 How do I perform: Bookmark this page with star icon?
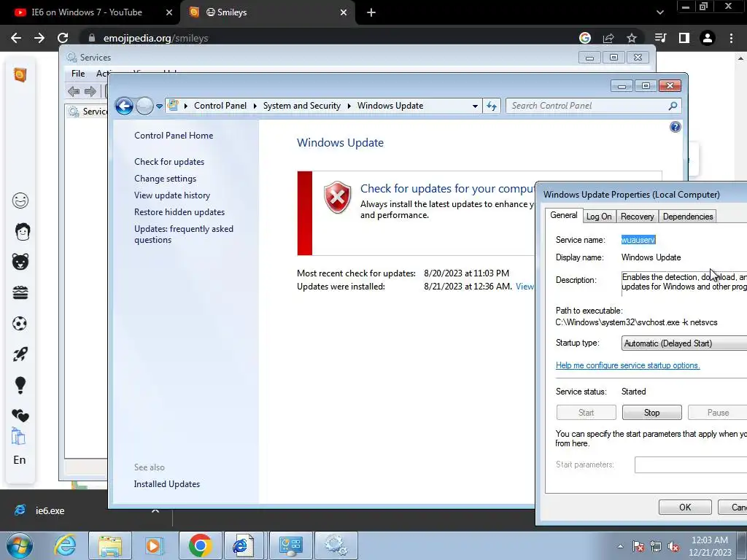tap(632, 38)
